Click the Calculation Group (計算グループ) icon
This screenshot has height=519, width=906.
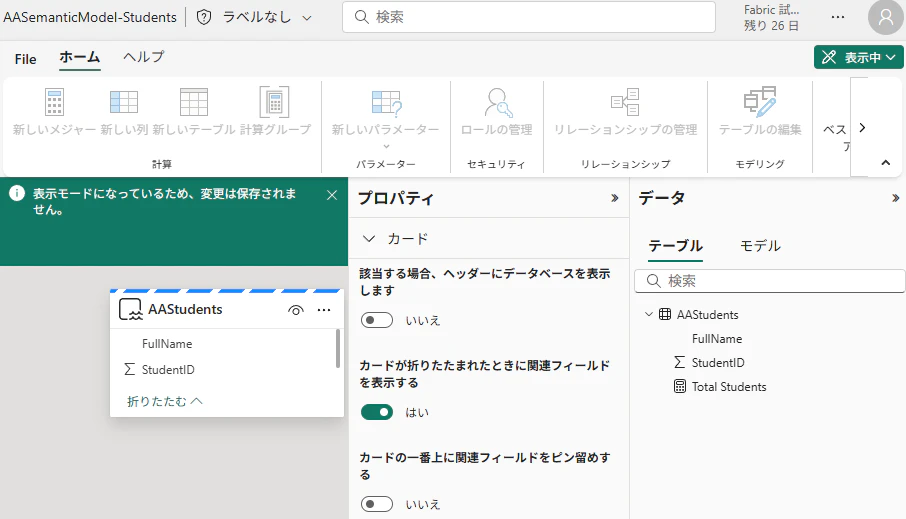tap(274, 102)
